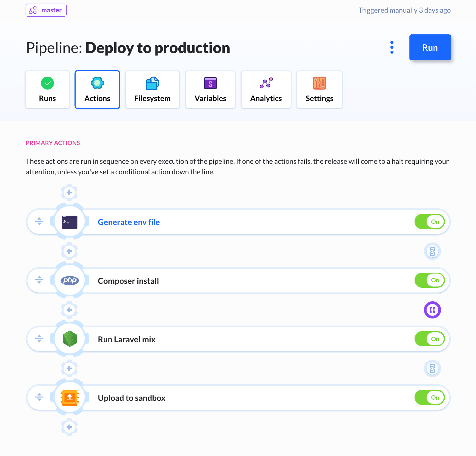The height and width of the screenshot is (456, 476).
Task: Add an action below Upload to sandbox
Action: pyautogui.click(x=69, y=427)
